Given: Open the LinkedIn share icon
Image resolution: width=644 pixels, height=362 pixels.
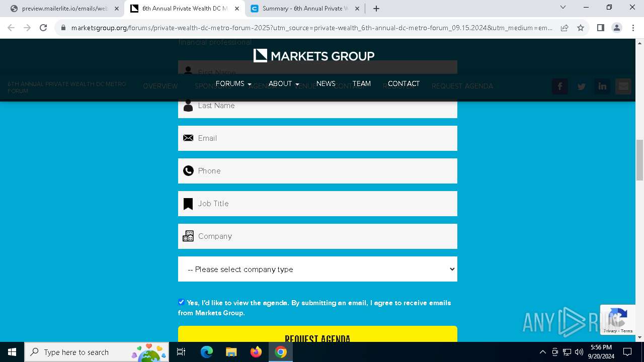Looking at the screenshot, I should pos(602,86).
